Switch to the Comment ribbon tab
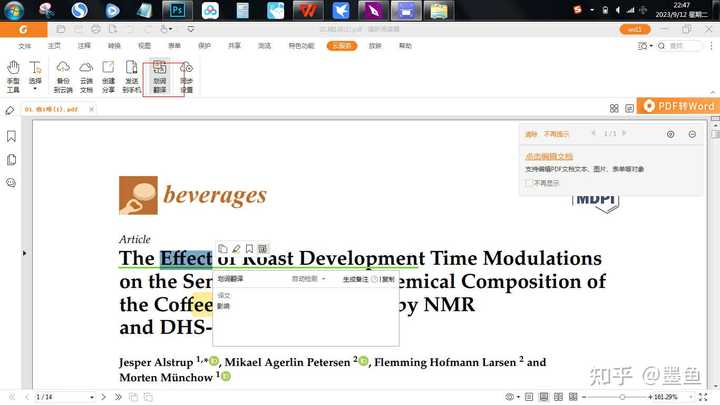 click(84, 46)
